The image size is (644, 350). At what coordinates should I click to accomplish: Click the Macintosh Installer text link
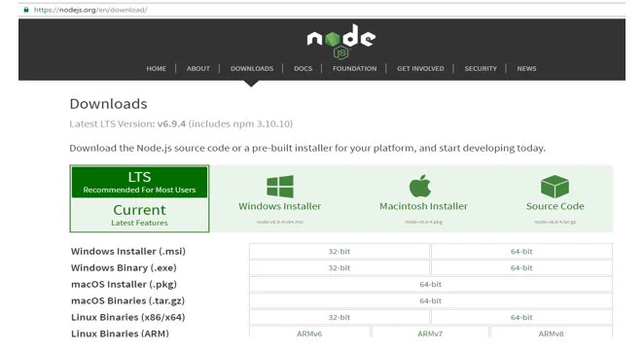[x=423, y=206]
